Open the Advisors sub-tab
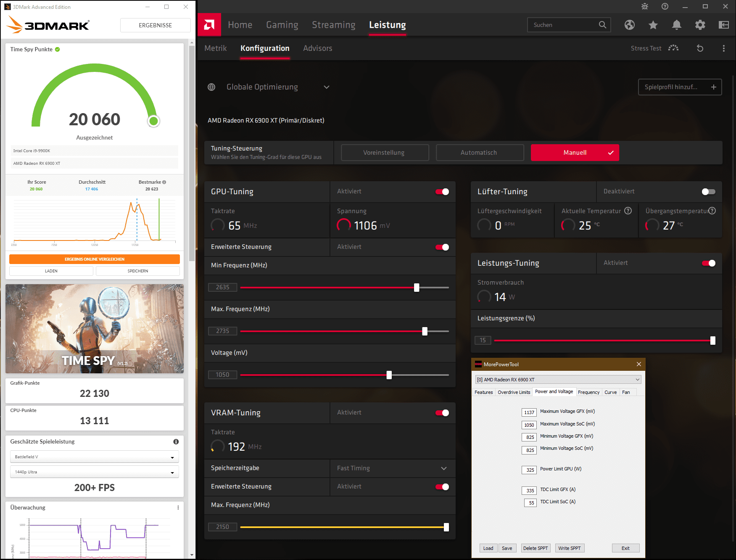 point(318,48)
